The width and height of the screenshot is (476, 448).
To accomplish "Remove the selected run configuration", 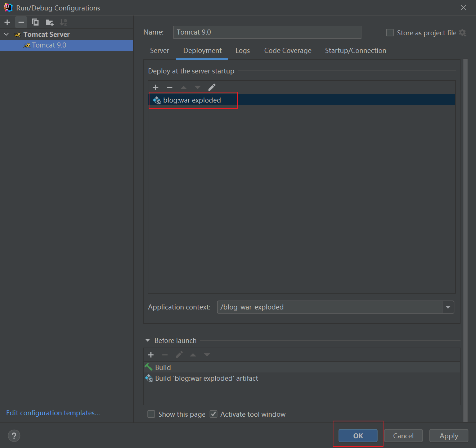I will pyautogui.click(x=21, y=22).
